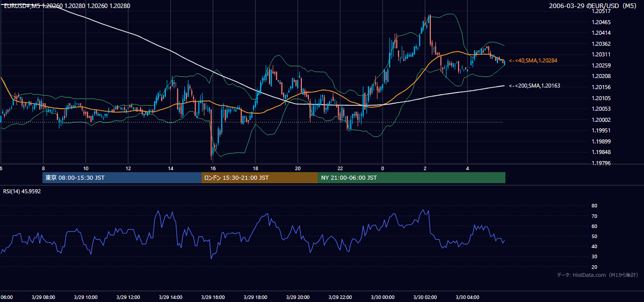Click the 3/30 02:00 time axis label
The height and width of the screenshot is (302, 644).
(x=425, y=297)
